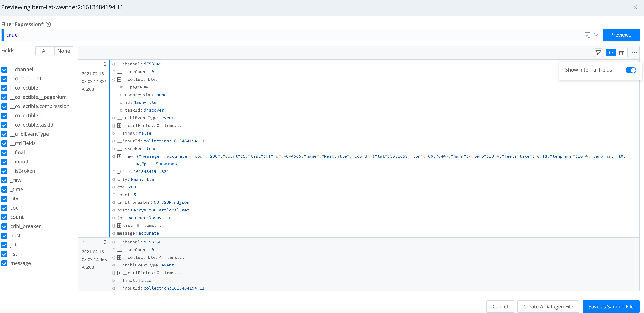Click the filter funnel icon
644x313 pixels.
point(598,53)
